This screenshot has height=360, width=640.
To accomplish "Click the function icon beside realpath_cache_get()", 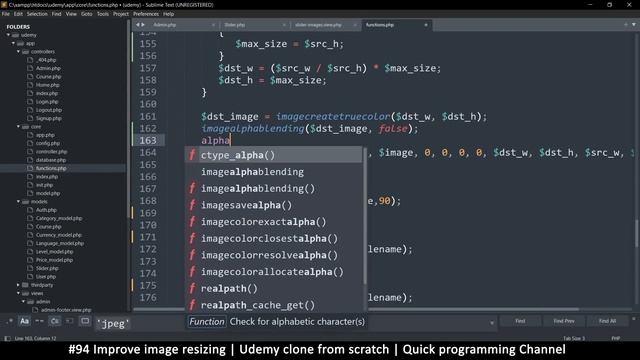I will 192,305.
